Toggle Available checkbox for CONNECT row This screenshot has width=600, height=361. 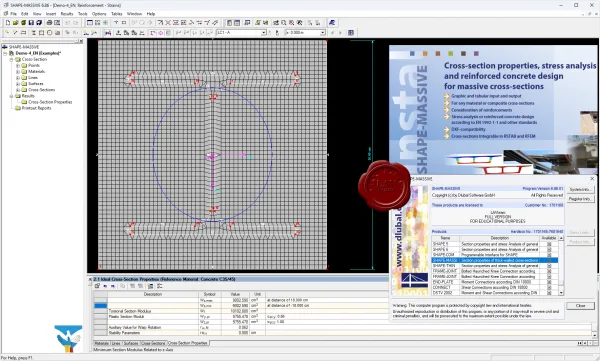(x=549, y=287)
